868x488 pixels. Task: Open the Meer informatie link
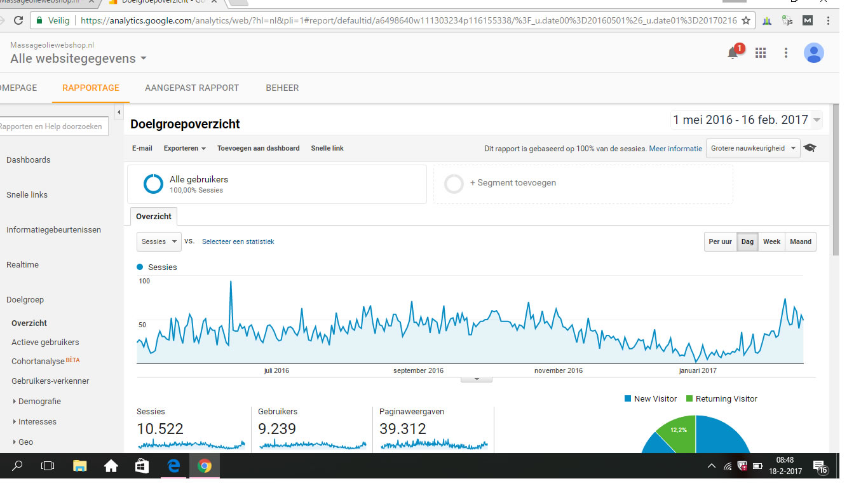coord(675,149)
